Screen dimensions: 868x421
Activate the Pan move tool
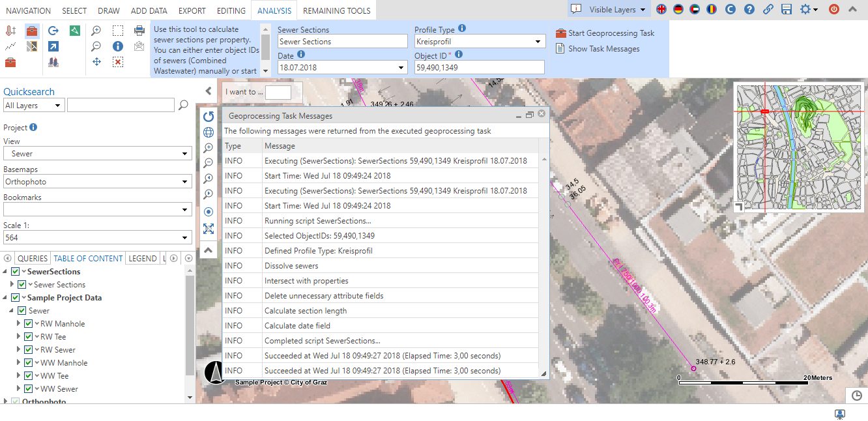96,61
